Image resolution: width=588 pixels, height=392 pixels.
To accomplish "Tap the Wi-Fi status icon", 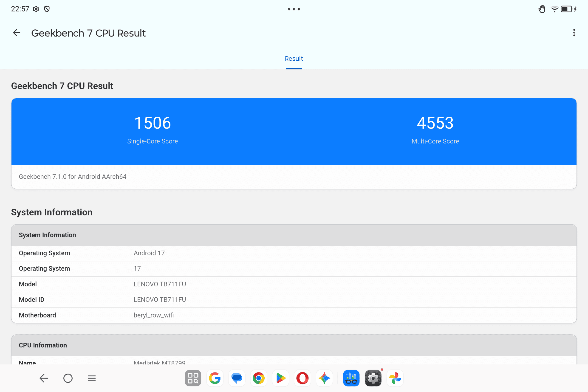I will click(554, 9).
